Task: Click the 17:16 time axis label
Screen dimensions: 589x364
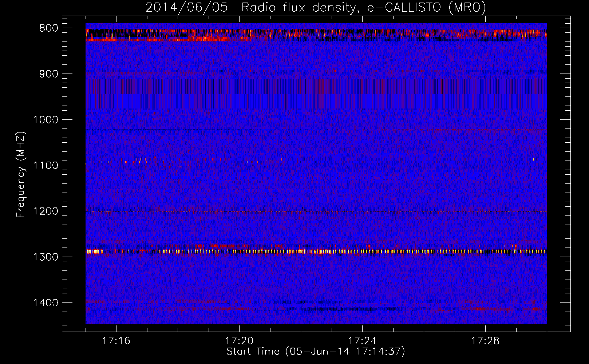Action: (x=116, y=341)
